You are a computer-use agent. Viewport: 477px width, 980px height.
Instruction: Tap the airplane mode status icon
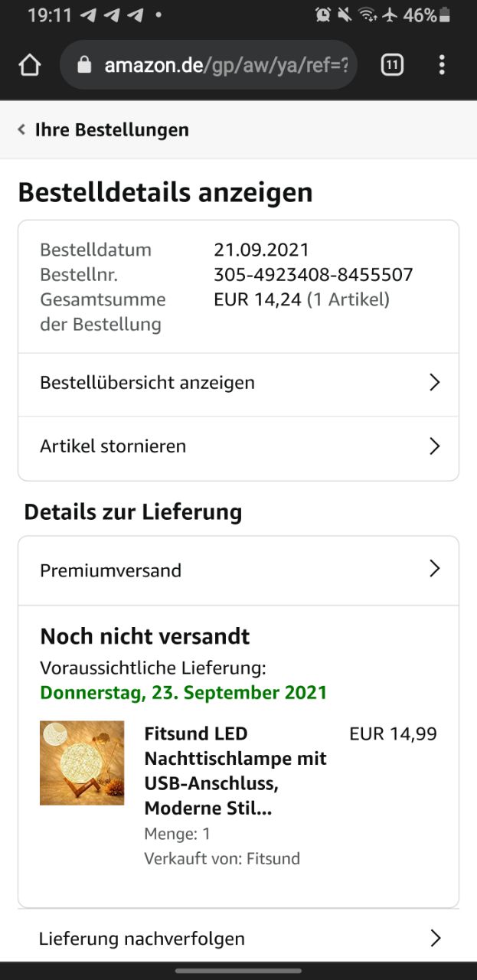390,15
